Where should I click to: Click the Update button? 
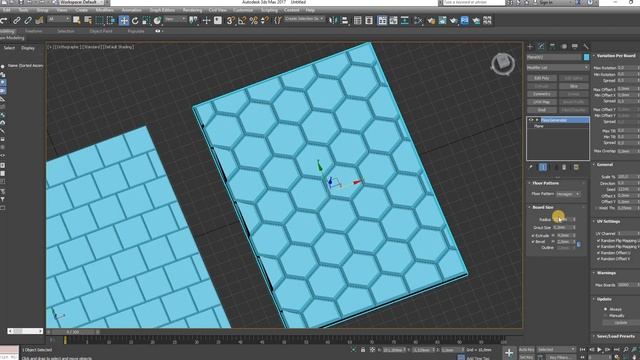[x=620, y=322]
